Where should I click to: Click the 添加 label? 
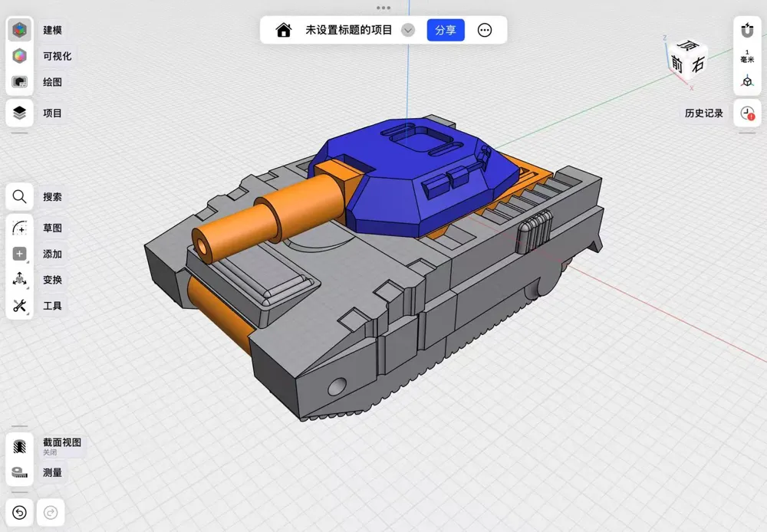(52, 254)
